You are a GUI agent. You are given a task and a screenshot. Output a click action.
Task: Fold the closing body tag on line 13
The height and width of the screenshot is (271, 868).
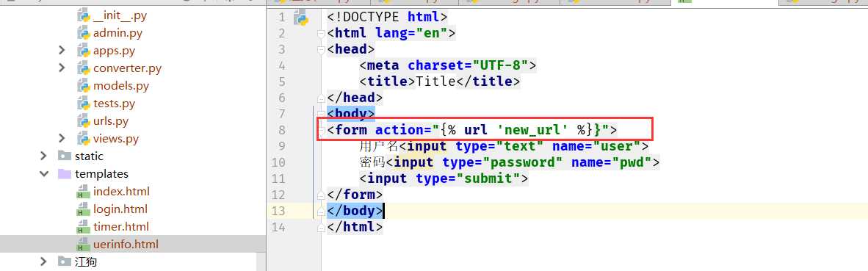click(x=320, y=212)
